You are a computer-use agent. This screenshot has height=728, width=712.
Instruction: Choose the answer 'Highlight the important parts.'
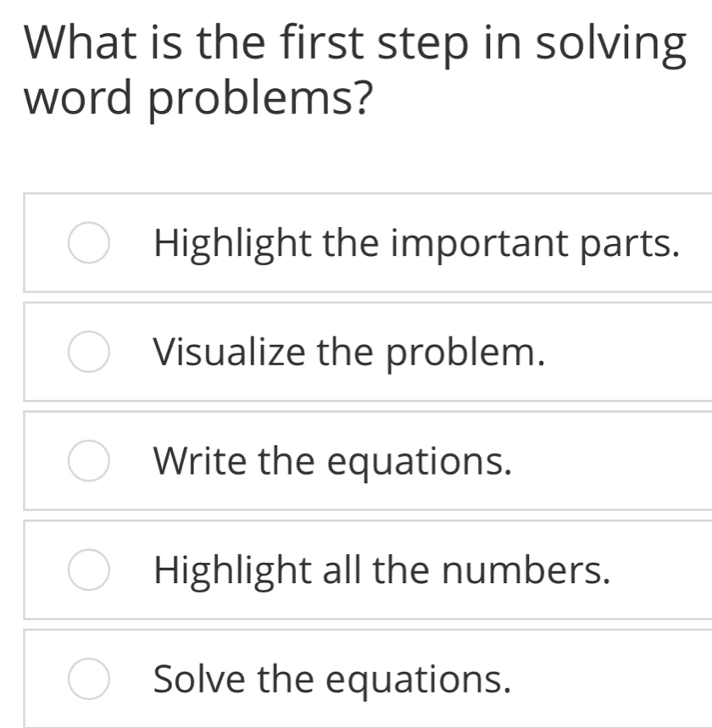click(356, 243)
